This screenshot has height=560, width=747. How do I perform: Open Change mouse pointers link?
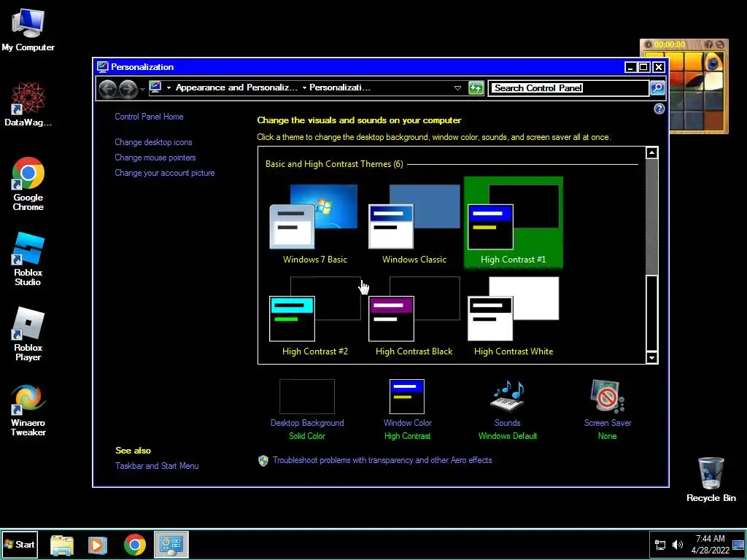[x=155, y=157]
